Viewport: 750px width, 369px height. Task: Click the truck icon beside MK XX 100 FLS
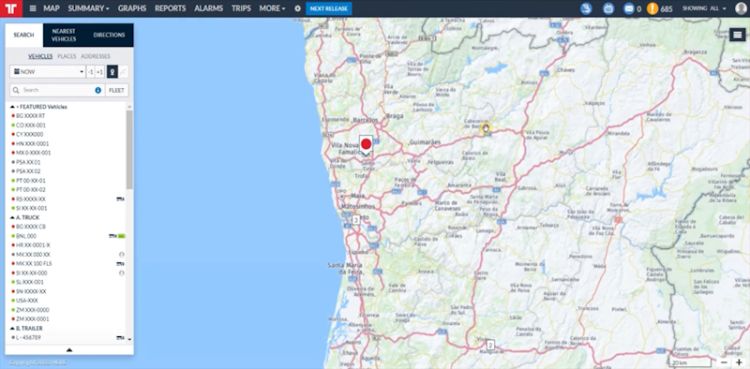[121, 264]
